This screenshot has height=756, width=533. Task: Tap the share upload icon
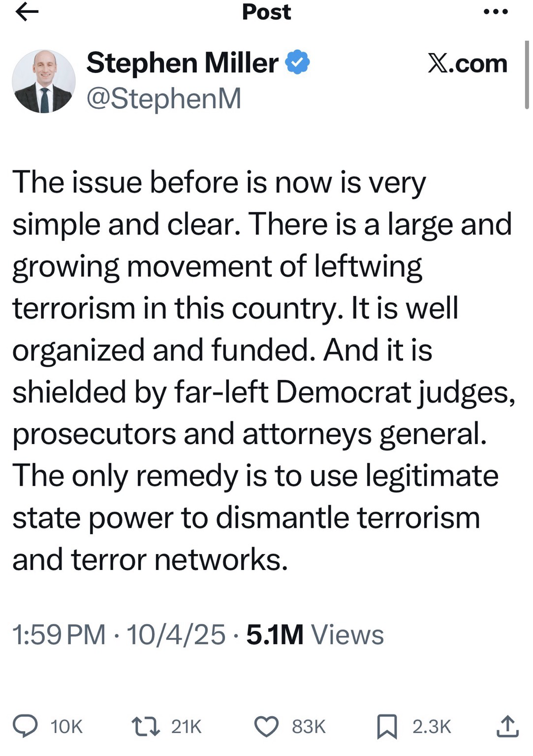coord(507,726)
